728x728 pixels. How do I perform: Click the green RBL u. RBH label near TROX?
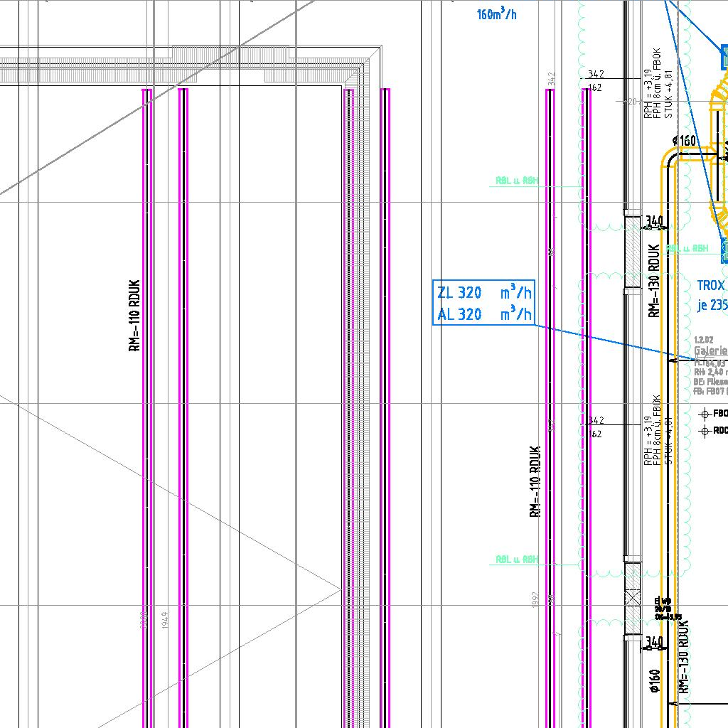[688, 248]
